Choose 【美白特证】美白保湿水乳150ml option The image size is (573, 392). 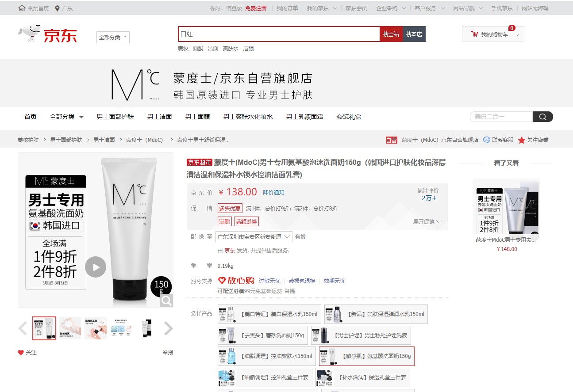(269, 314)
